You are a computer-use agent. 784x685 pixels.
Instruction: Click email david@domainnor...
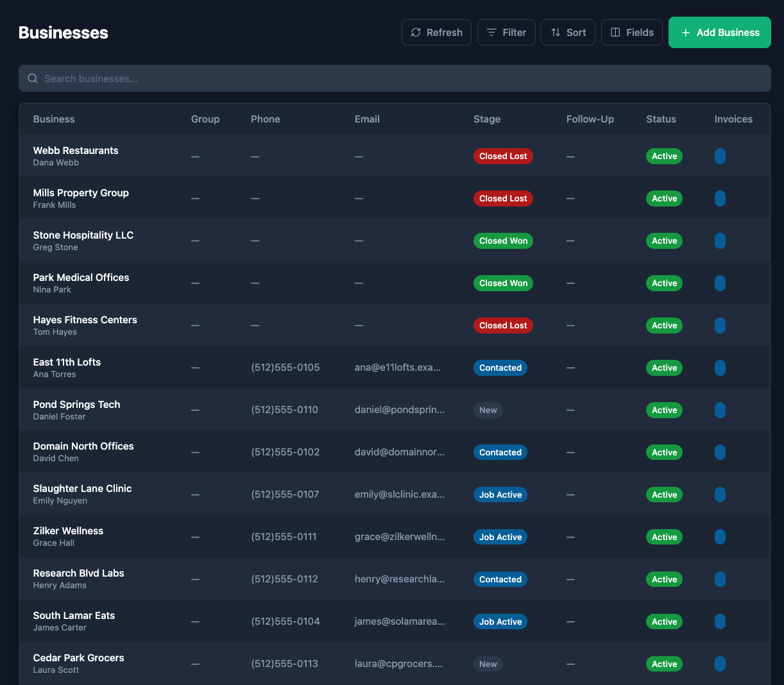pyautogui.click(x=400, y=452)
